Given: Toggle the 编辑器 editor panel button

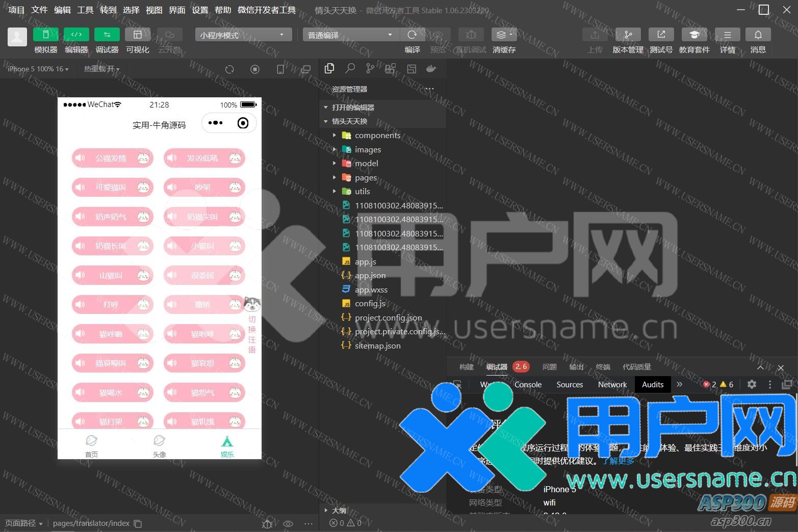Looking at the screenshot, I should (x=76, y=35).
